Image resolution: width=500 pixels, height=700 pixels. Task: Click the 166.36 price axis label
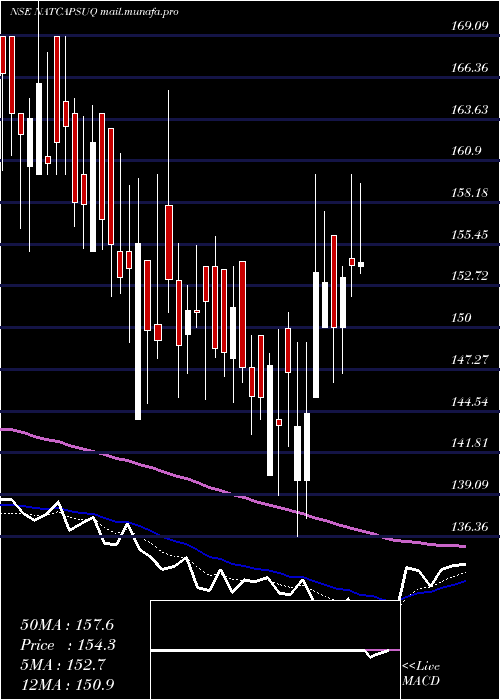click(468, 68)
